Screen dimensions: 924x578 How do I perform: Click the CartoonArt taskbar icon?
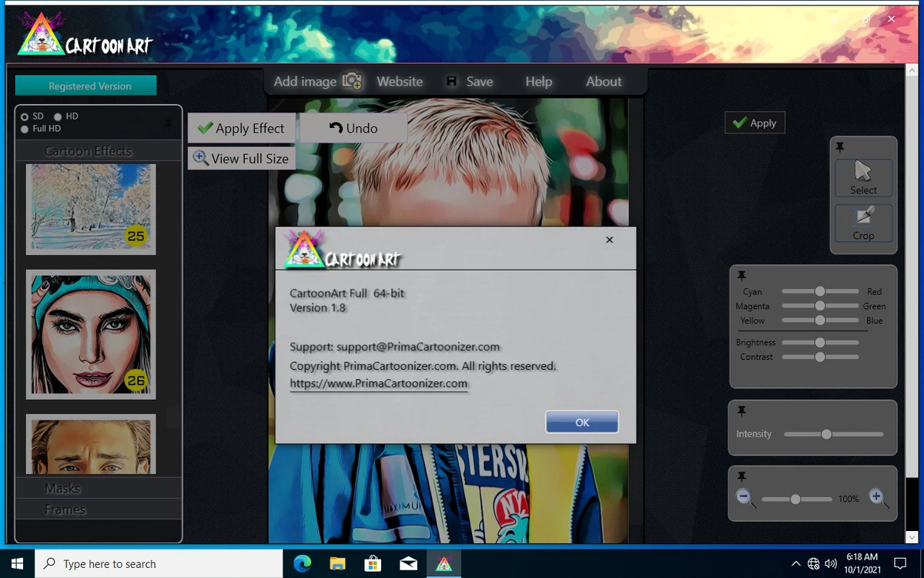444,563
